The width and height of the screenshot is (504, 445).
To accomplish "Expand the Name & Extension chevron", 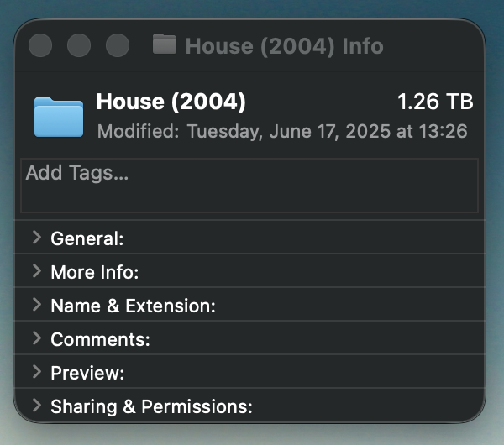I will point(37,305).
